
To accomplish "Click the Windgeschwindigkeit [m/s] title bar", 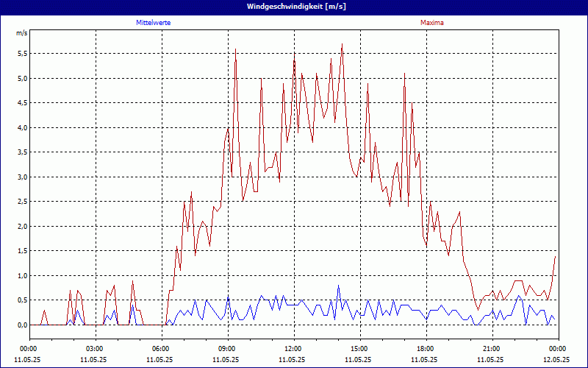I will point(294,7).
